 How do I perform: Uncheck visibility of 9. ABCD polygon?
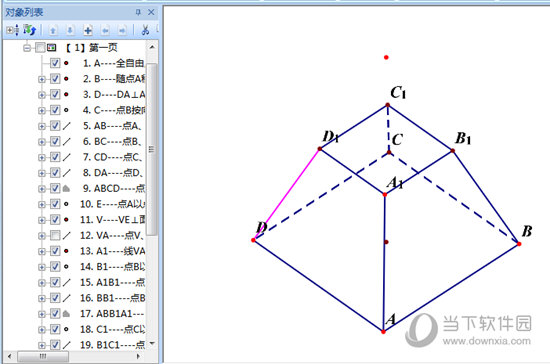(55, 188)
